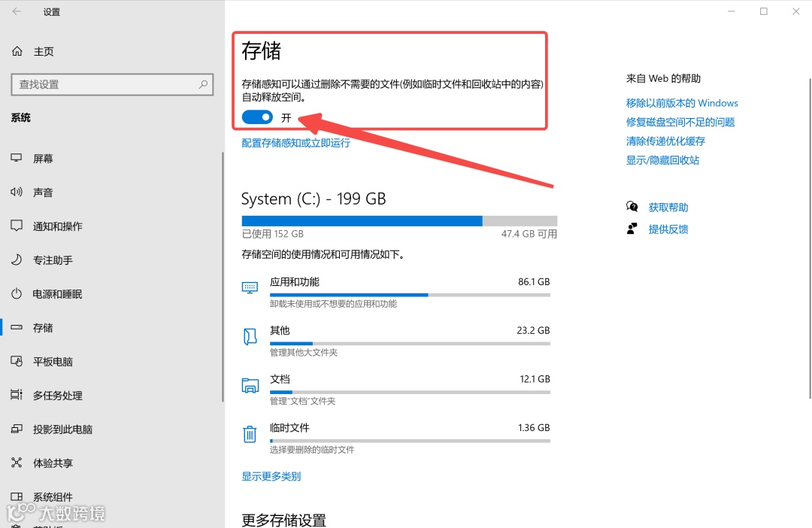The width and height of the screenshot is (812, 528).
Task: Click 配置存储感知或立即运行 link
Action: [295, 143]
